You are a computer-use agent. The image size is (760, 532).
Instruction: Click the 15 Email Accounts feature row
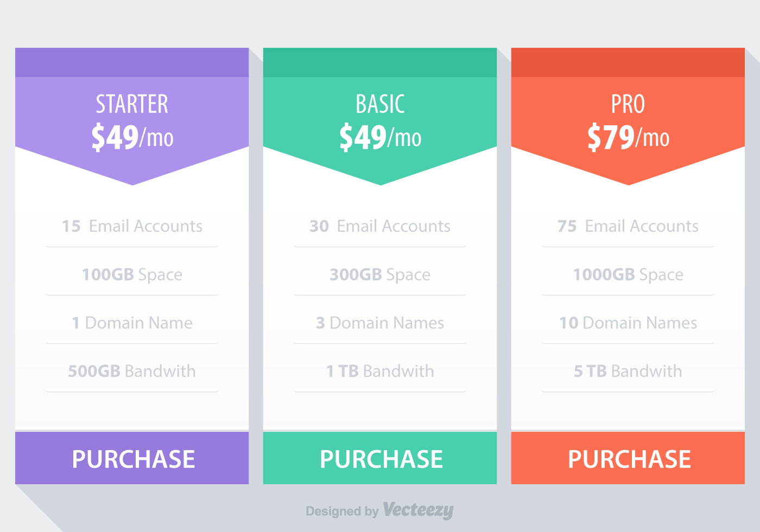tap(132, 226)
